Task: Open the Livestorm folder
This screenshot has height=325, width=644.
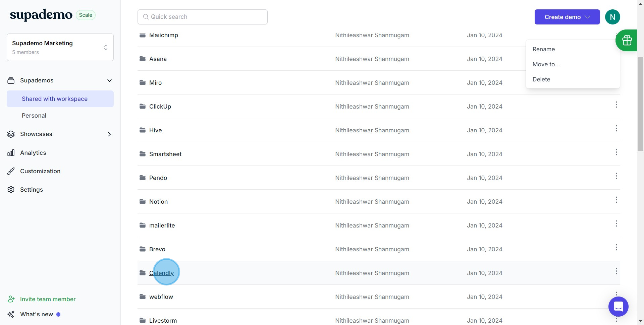Action: 163,321
